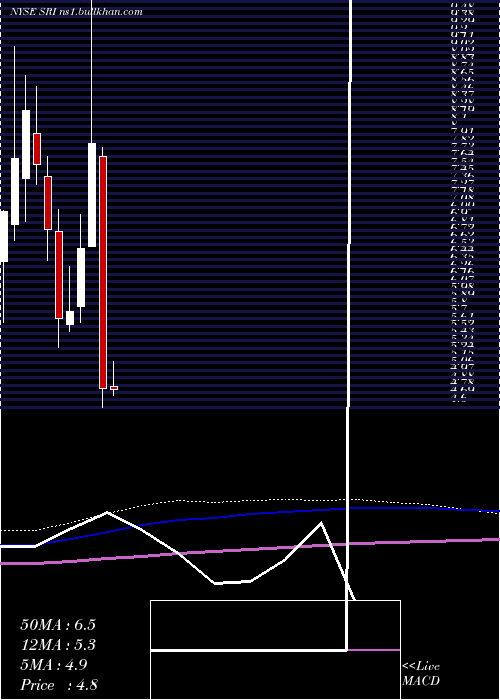Viewport: 500px width, 700px height.
Task: Click the tall red candlestick body
Action: [103, 272]
